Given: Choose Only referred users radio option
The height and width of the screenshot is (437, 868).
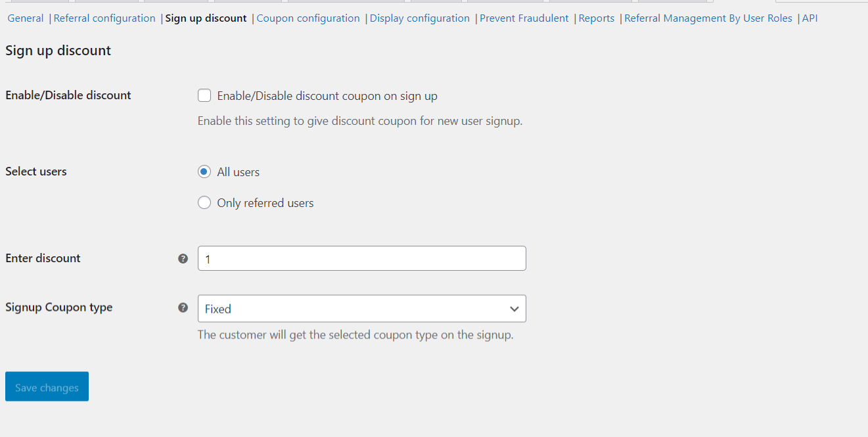Looking at the screenshot, I should [204, 203].
